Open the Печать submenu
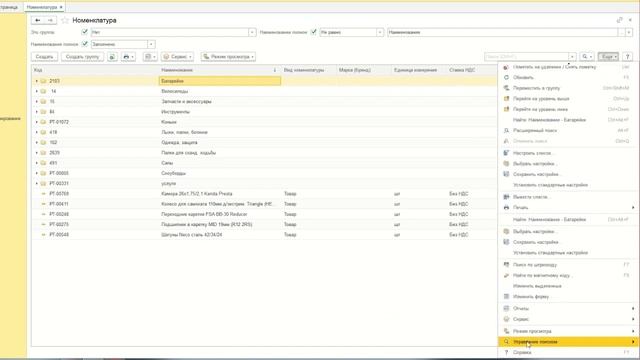 click(x=567, y=207)
